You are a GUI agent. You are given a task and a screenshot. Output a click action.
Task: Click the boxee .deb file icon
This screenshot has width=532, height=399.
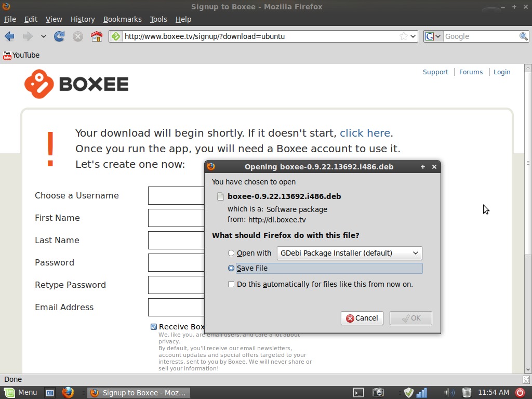click(220, 196)
